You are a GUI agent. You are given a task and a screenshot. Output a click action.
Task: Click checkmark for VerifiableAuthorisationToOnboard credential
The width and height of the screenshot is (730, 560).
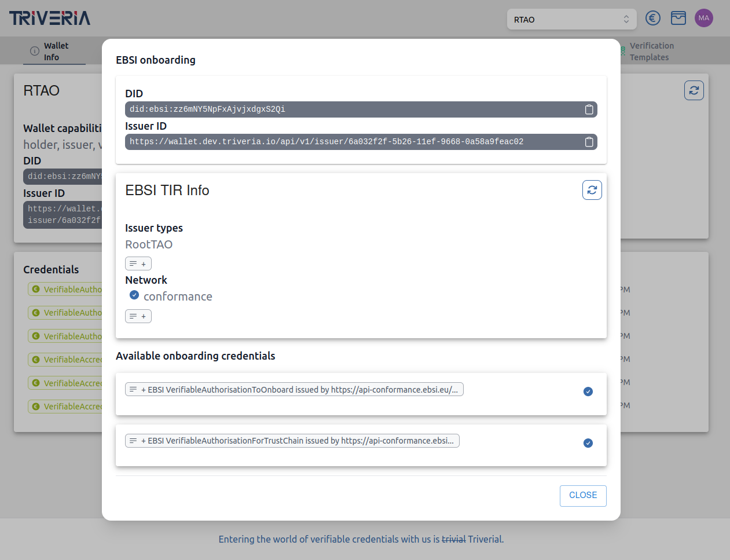[588, 391]
